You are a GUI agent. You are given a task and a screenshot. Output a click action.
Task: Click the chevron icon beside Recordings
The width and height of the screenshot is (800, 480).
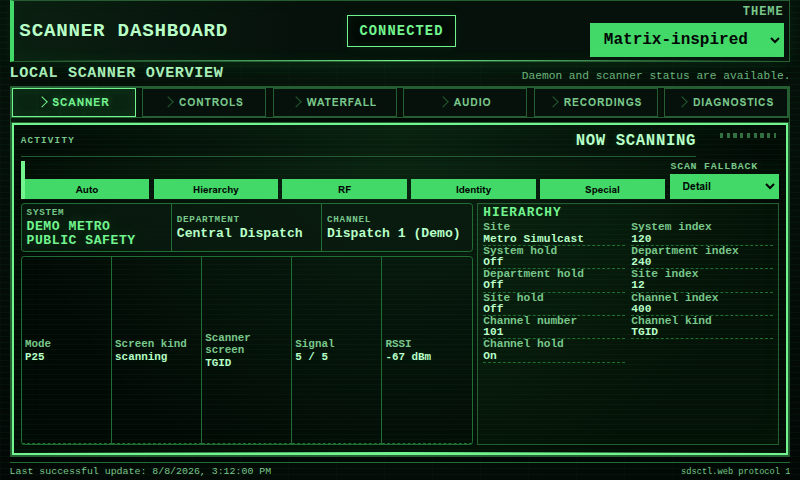tap(556, 102)
